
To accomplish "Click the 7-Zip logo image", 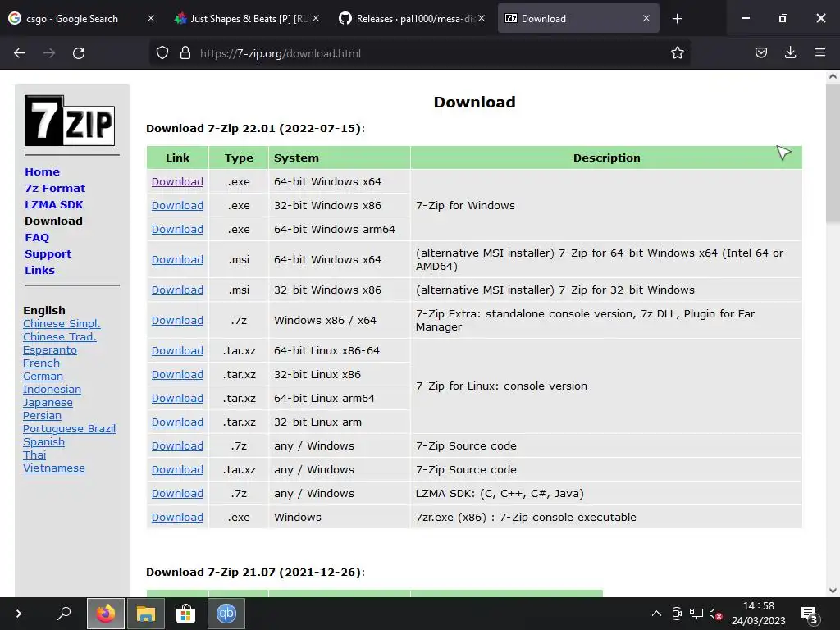I will 70,121.
